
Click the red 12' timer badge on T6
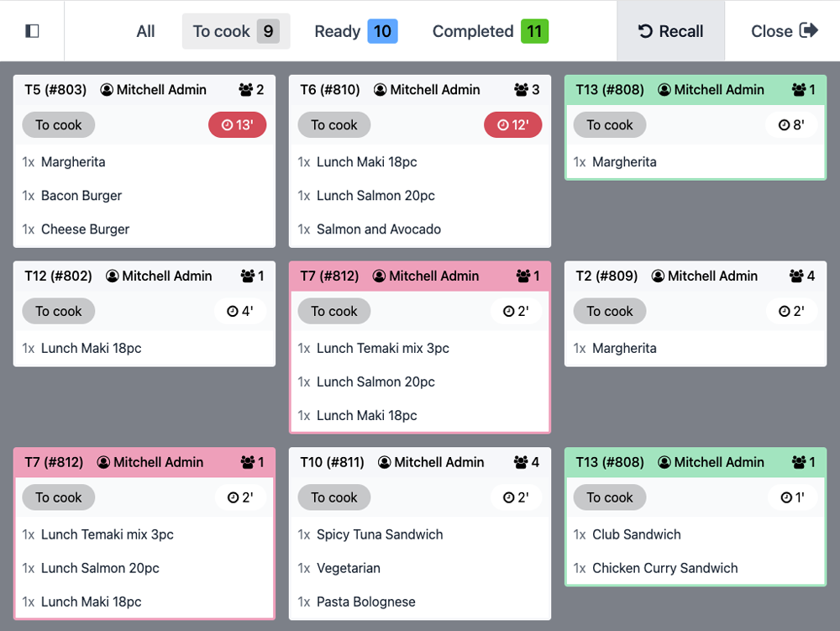click(513, 124)
